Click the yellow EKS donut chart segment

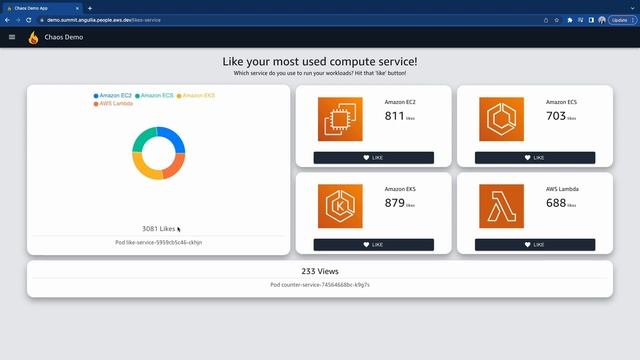(x=144, y=168)
